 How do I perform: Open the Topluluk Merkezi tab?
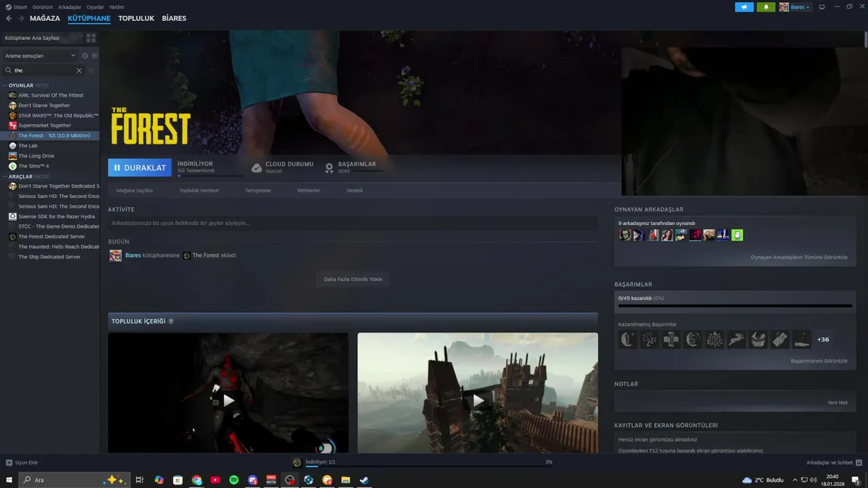(x=199, y=190)
